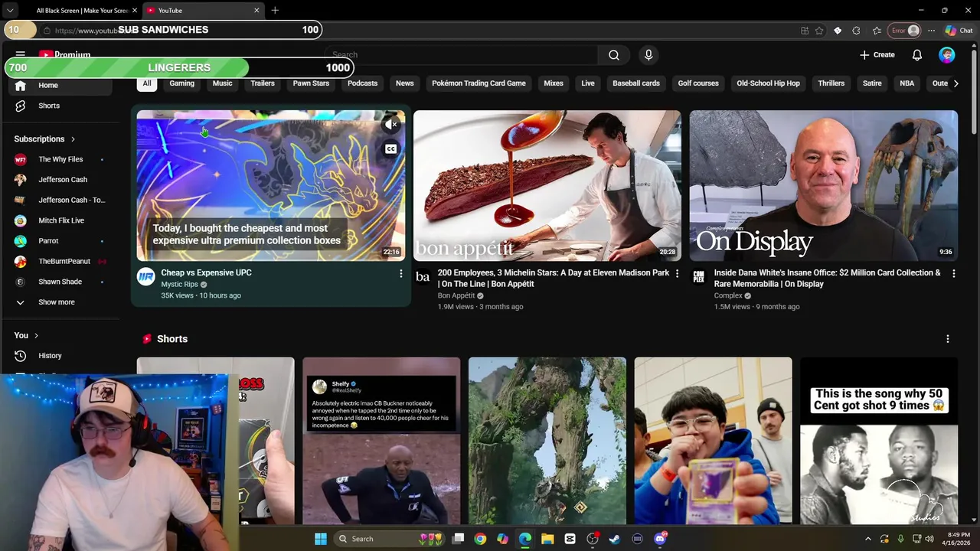Select the Baseball cards topic chip
The width and height of the screenshot is (980, 551).
tap(635, 83)
